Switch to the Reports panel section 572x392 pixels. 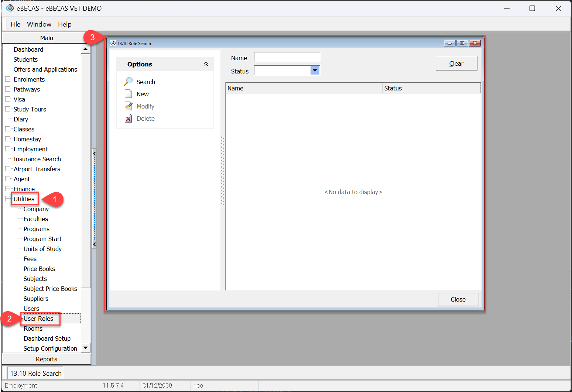coord(47,359)
